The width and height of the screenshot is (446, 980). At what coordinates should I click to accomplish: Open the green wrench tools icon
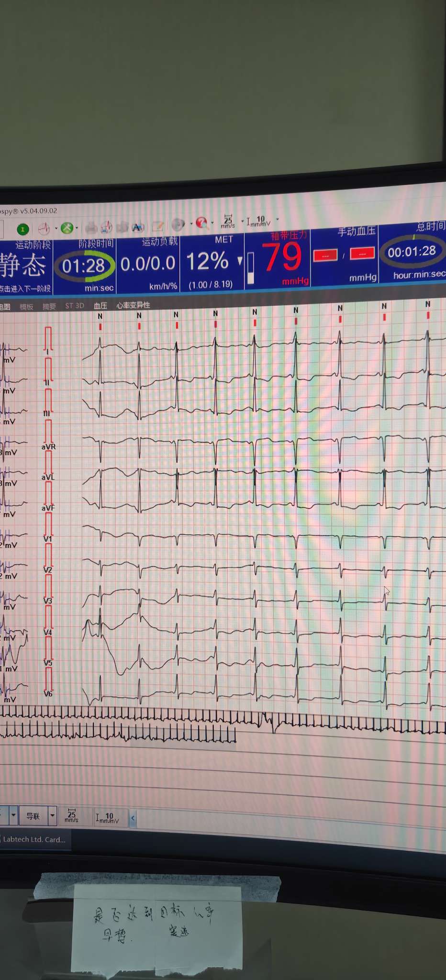(67, 228)
